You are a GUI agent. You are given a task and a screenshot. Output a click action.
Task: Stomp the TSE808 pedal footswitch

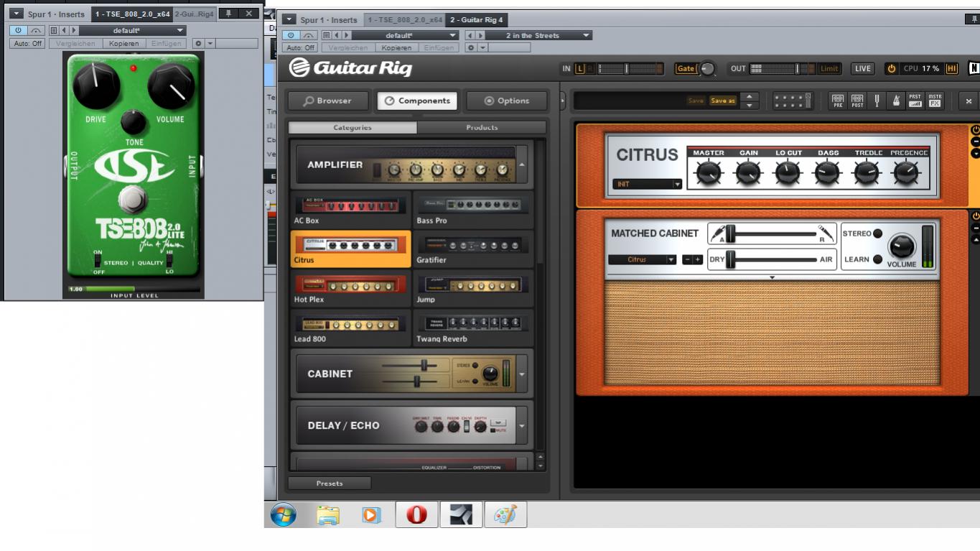(x=134, y=199)
